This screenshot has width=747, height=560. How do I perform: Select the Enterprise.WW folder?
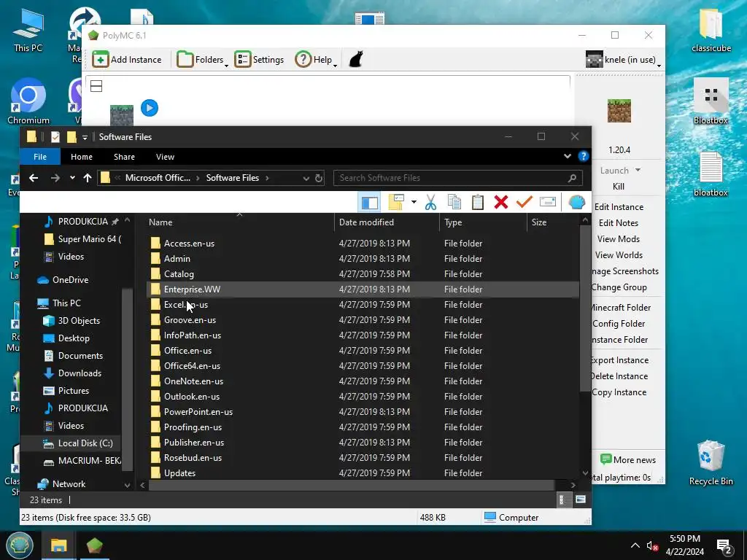tap(363, 289)
